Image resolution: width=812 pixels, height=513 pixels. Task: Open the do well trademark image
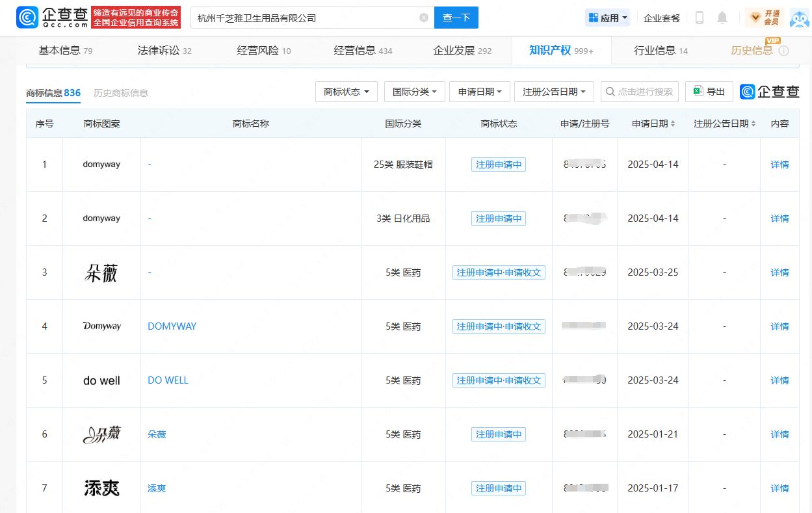[x=101, y=380]
